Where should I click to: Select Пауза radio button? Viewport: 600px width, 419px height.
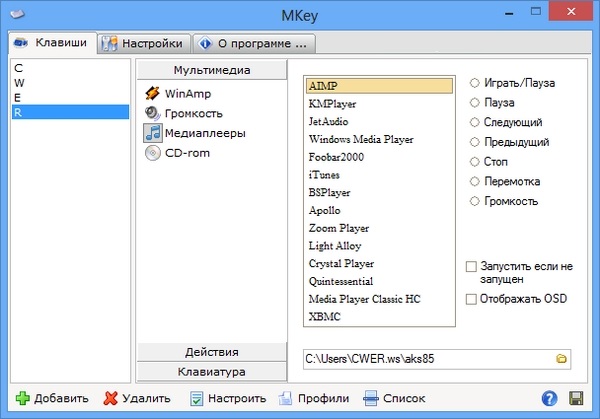[474, 102]
